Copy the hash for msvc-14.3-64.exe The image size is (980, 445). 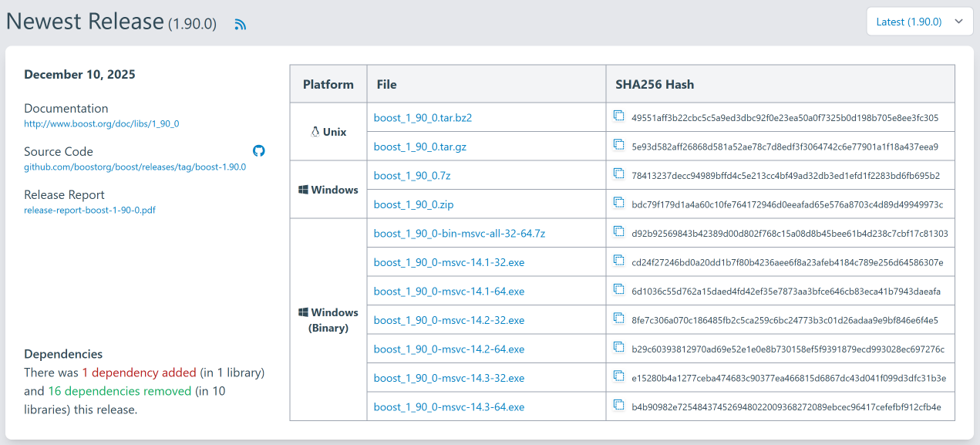click(618, 404)
